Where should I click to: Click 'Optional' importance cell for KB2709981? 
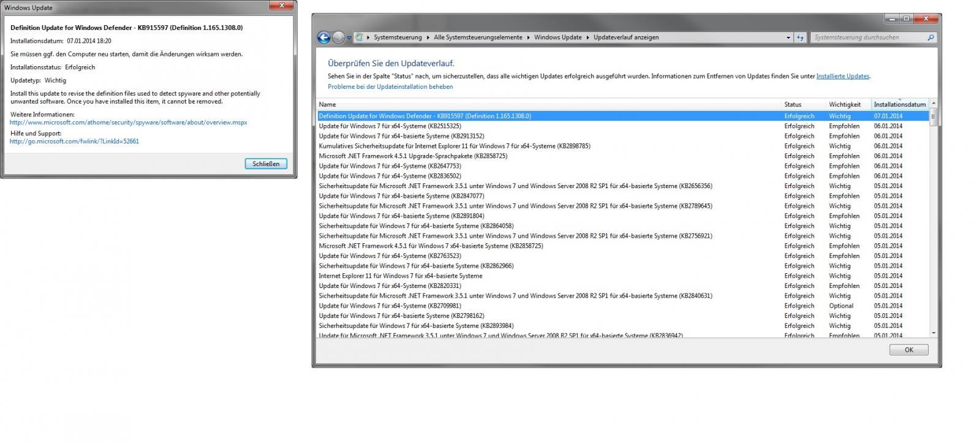click(x=841, y=306)
